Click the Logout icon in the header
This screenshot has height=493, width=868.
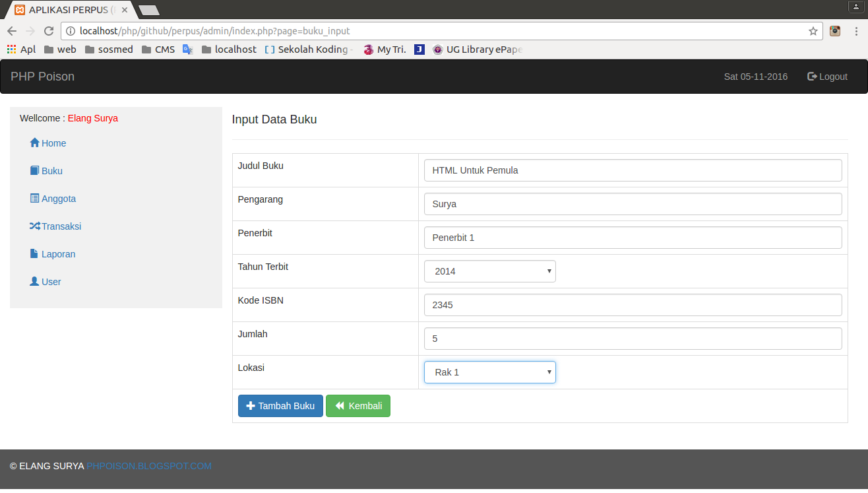click(x=812, y=76)
